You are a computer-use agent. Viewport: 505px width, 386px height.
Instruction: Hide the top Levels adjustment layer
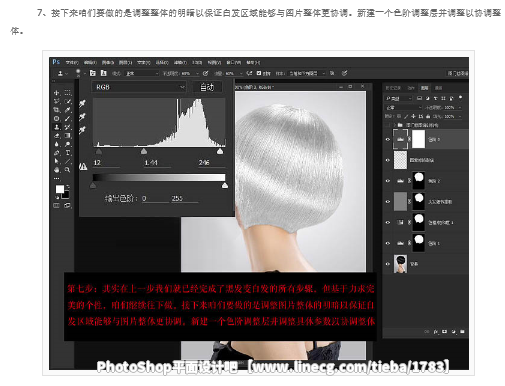click(x=388, y=140)
